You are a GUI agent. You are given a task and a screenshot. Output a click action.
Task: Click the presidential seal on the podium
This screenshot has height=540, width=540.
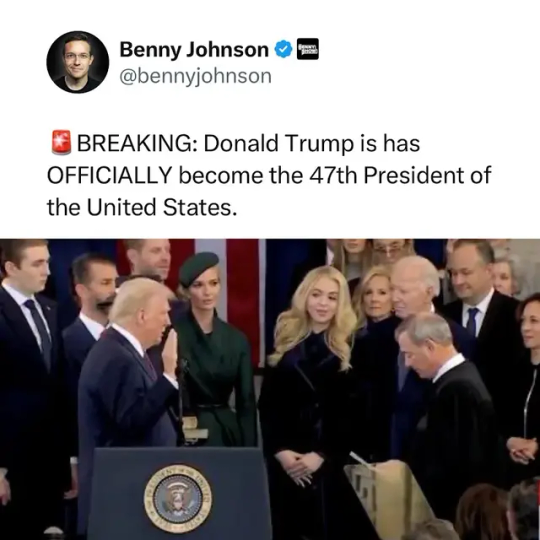[177, 499]
